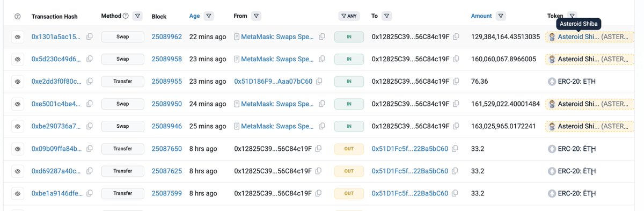Open To address 0x51D1Fc5f in block 25087650 row
The height and width of the screenshot is (211, 644).
tap(410, 149)
